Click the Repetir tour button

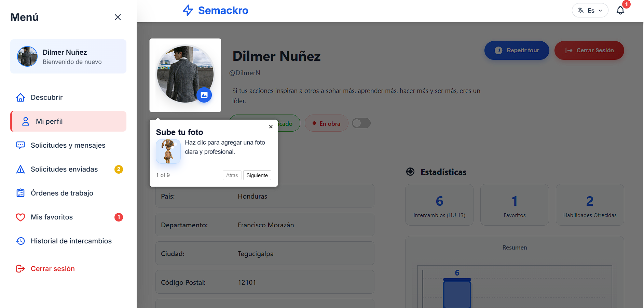517,51
